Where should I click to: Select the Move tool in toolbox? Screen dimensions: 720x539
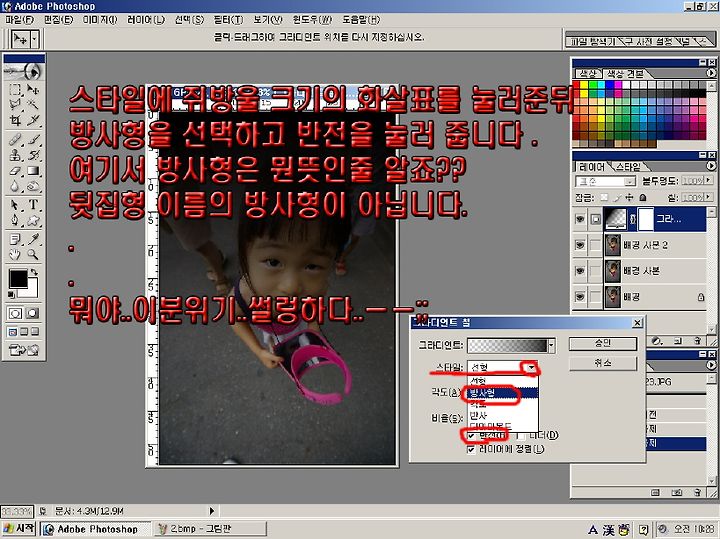(x=33, y=90)
